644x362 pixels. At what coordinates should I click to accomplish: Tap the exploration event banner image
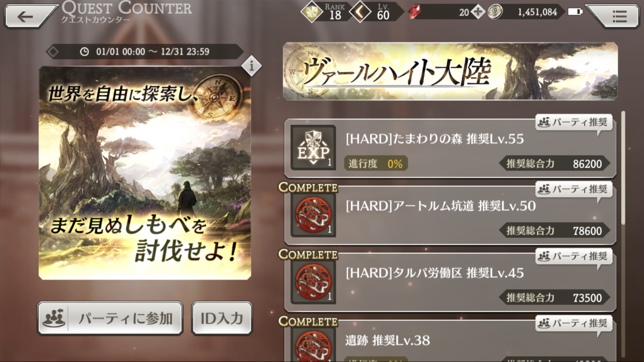click(145, 173)
